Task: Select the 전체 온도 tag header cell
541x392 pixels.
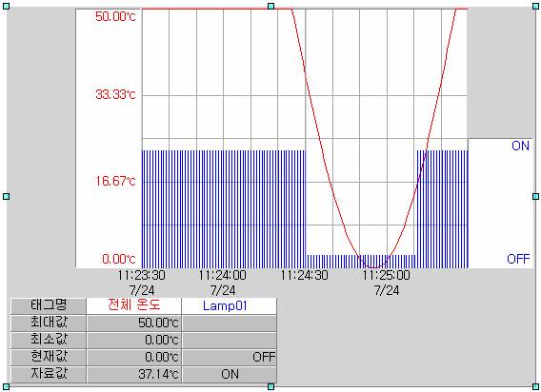Action: coord(134,305)
